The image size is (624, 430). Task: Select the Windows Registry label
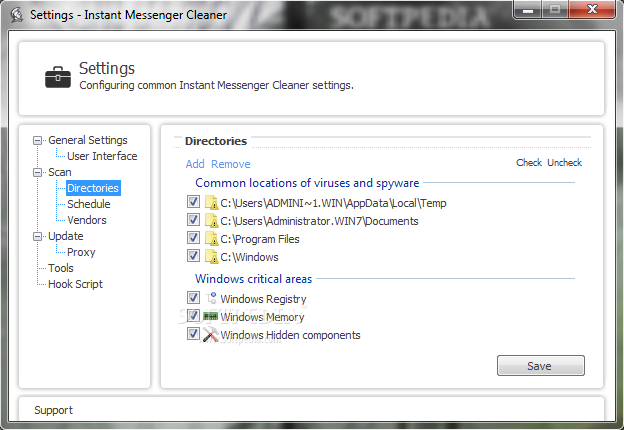point(263,299)
